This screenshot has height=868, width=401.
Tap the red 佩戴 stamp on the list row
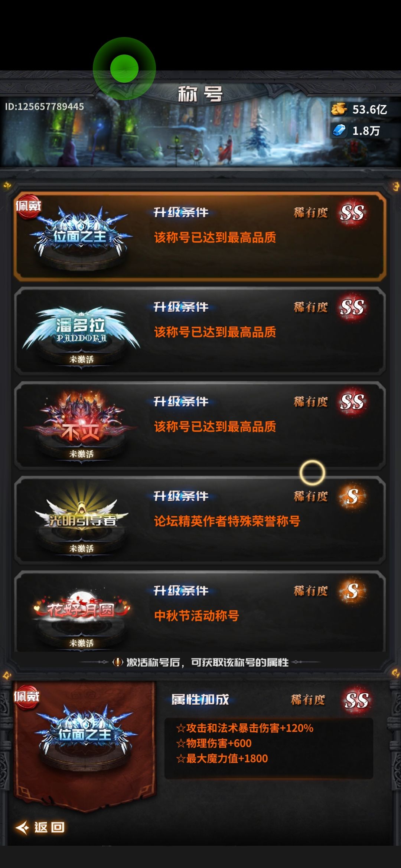28,206
